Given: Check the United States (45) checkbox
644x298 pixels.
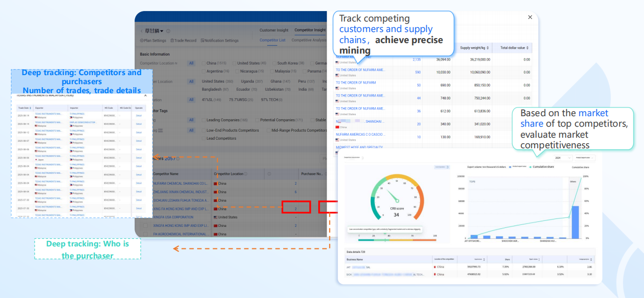Looking at the screenshot, I should [234, 64].
